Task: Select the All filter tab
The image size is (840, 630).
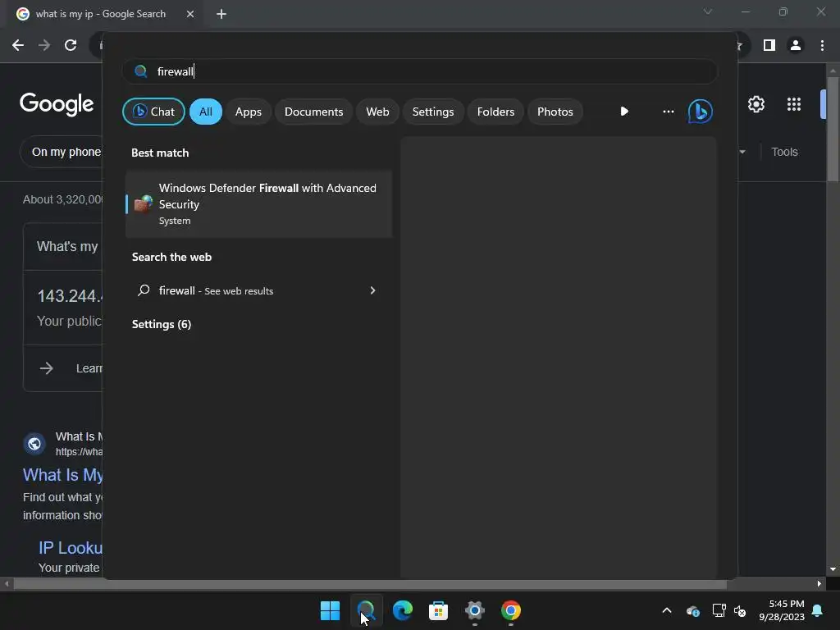Action: coord(206,112)
